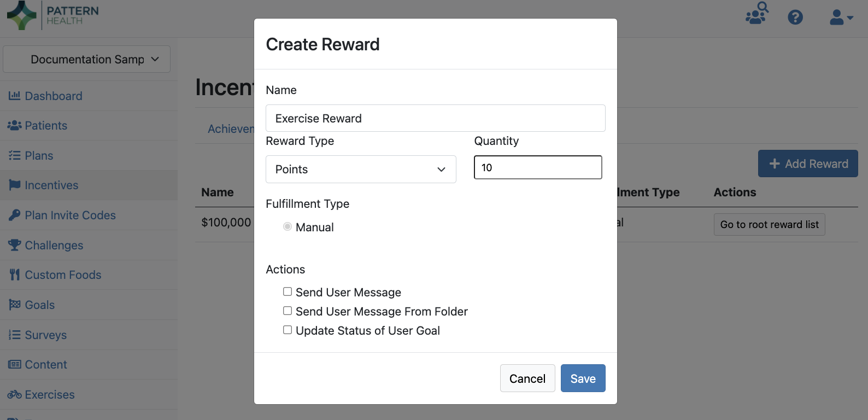This screenshot has height=420, width=868.
Task: Click the Plan Invite Codes key icon
Action: click(14, 215)
